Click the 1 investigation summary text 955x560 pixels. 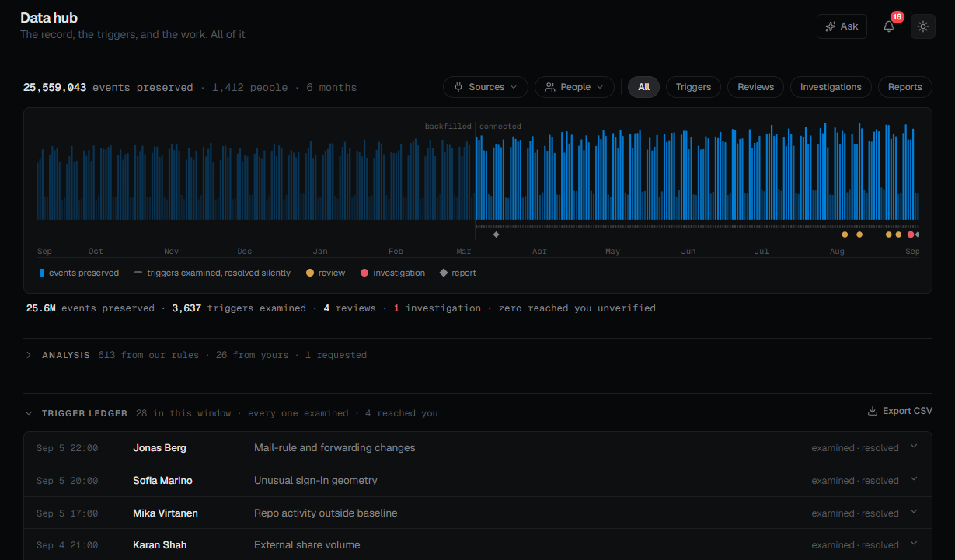tap(437, 308)
